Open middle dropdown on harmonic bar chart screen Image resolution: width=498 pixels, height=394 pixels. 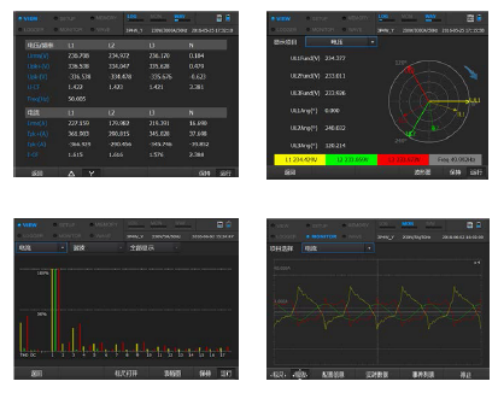point(97,248)
